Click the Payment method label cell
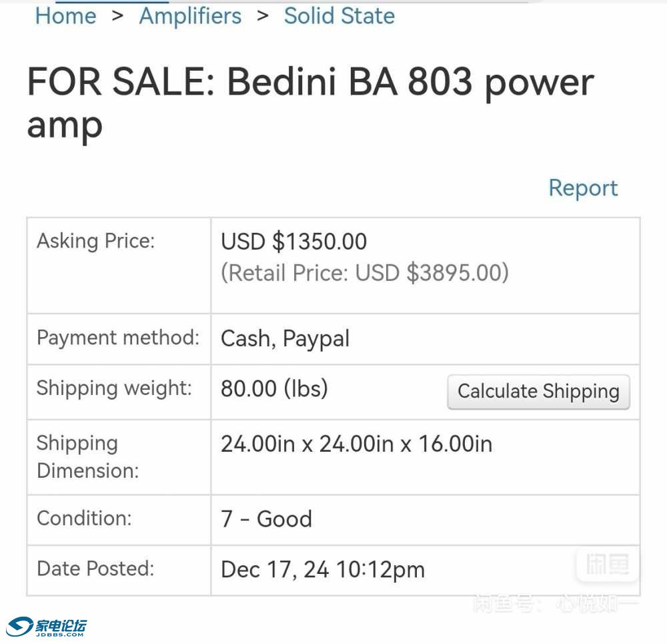This screenshot has height=644, width=667. pyautogui.click(x=119, y=339)
